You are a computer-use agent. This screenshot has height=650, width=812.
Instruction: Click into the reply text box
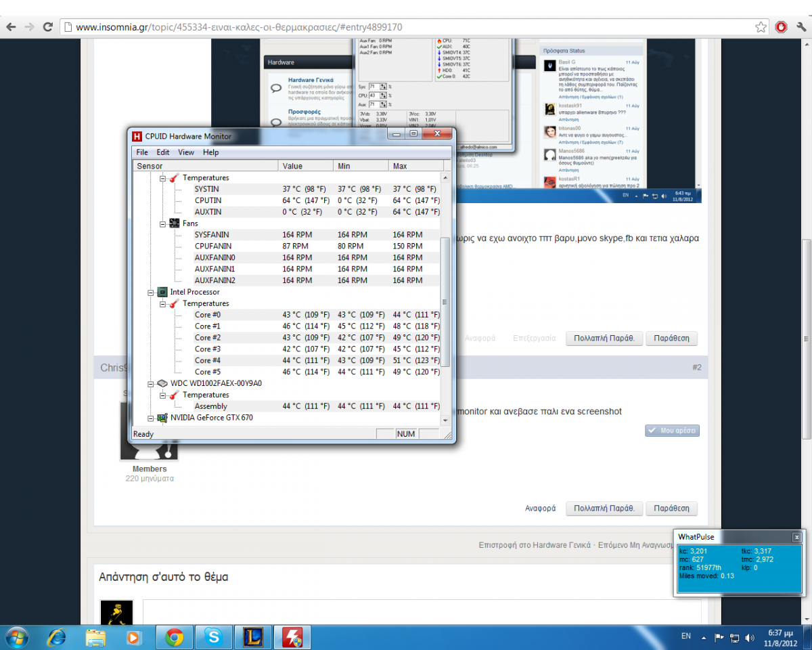tap(422, 611)
